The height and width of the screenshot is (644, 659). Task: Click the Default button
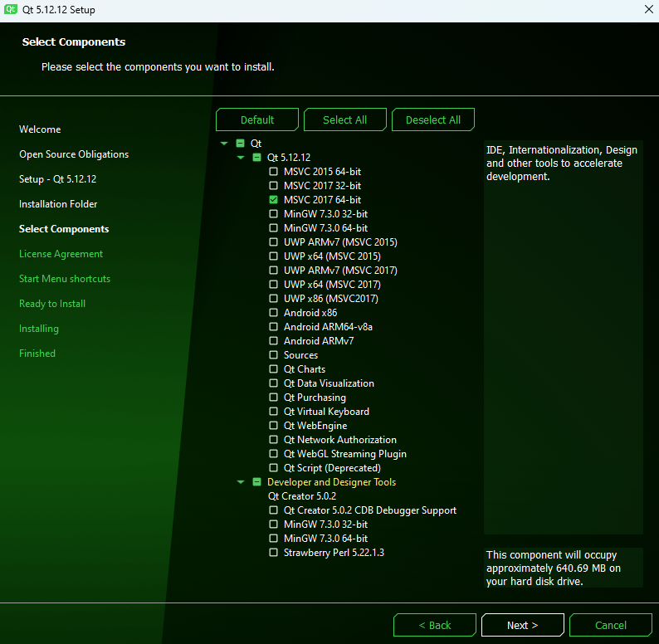257,120
